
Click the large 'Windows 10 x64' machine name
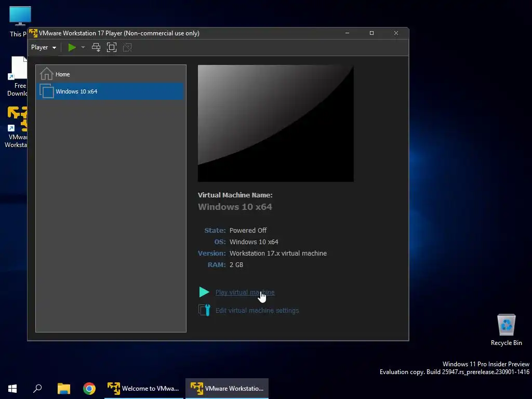pos(235,207)
